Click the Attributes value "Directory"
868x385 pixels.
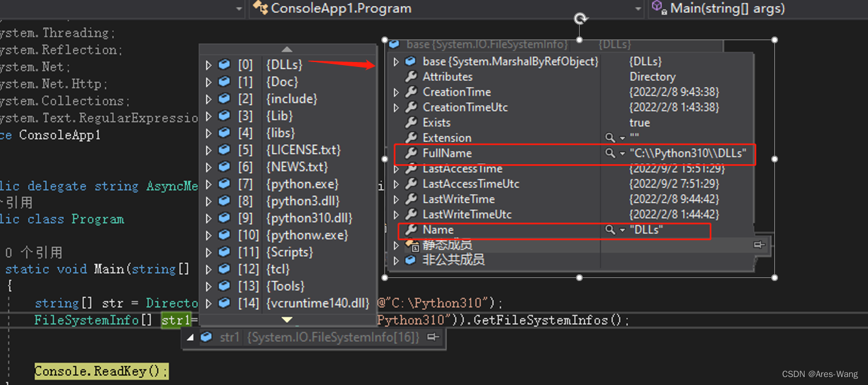pos(652,77)
